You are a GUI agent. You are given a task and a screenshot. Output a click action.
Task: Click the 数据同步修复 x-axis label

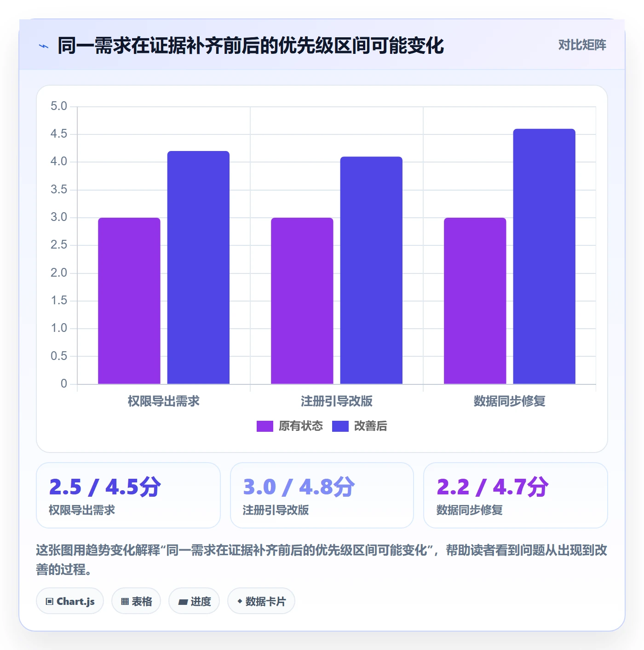click(510, 401)
